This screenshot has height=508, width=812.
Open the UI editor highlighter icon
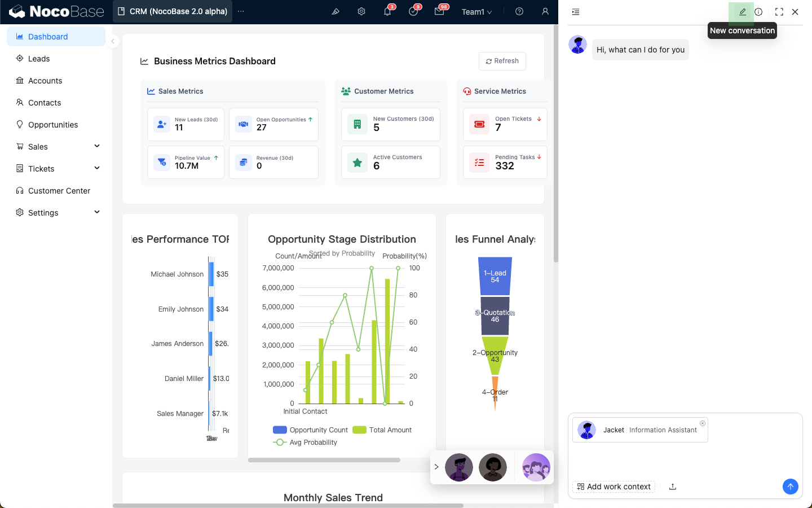coord(336,12)
